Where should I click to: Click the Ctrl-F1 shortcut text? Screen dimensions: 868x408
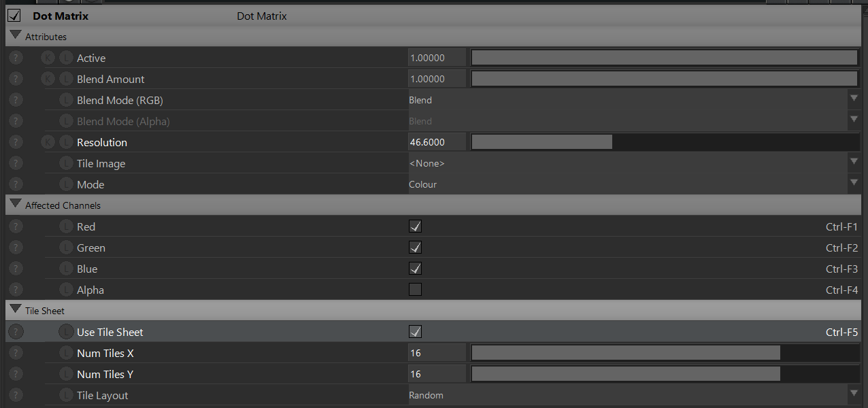click(x=841, y=226)
